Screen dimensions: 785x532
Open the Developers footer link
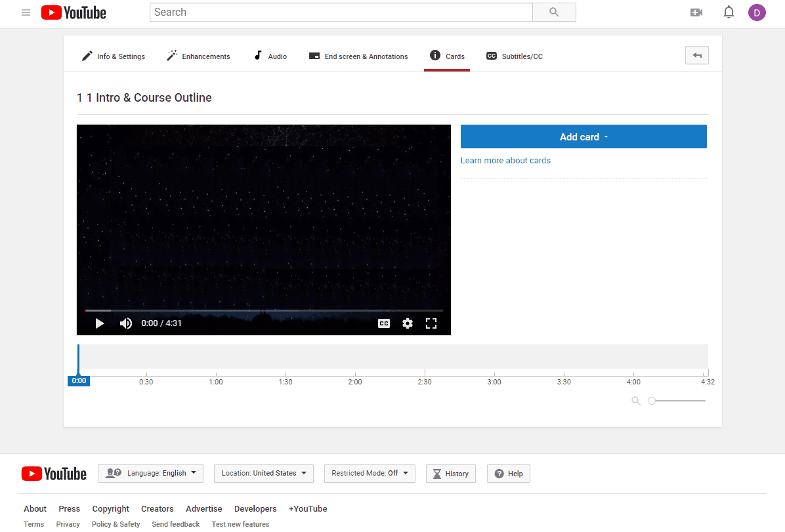[x=255, y=508]
